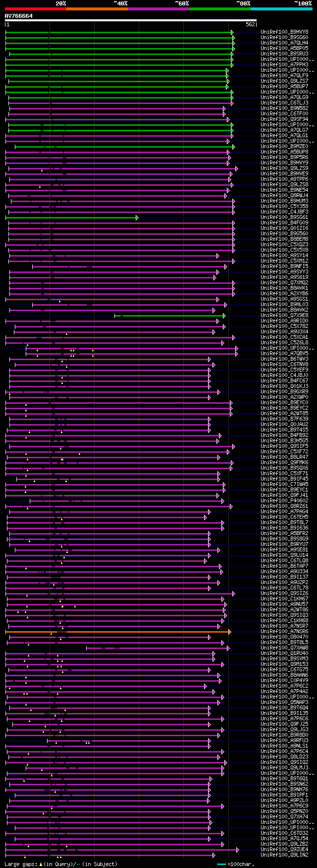Select hit label UniRef100_C6TEH5

(284, 517)
